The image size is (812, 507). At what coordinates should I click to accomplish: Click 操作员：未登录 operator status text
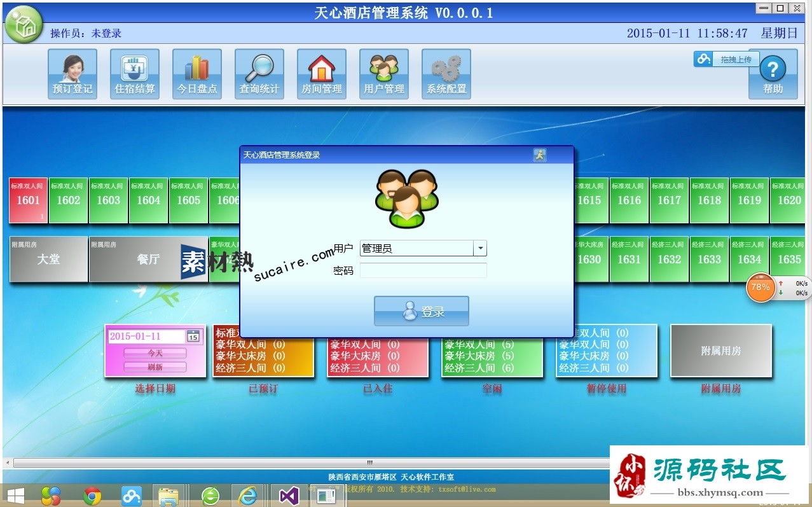(x=86, y=34)
